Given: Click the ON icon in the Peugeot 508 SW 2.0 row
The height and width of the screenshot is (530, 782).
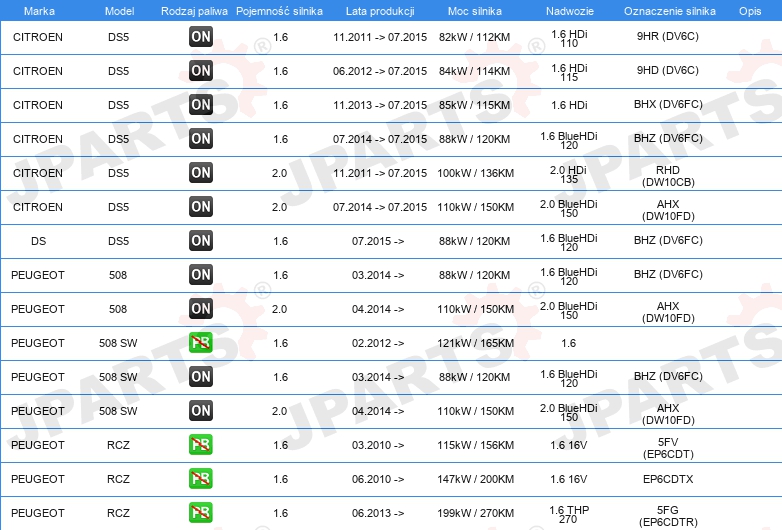Looking at the screenshot, I should 201,410.
